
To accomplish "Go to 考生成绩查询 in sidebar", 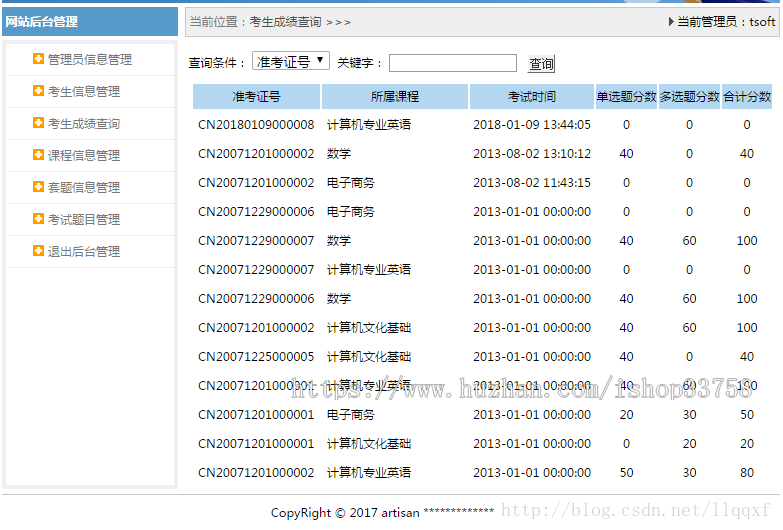I will pyautogui.click(x=84, y=123).
